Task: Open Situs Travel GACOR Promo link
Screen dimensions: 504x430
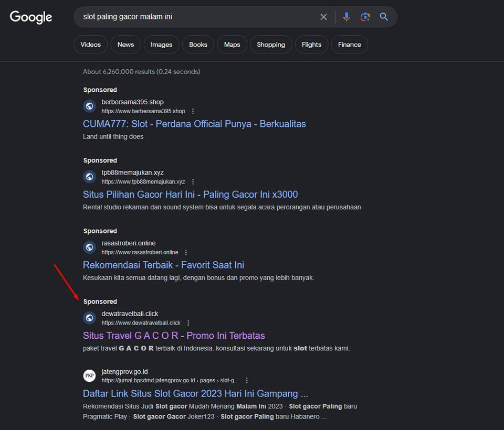Action: click(174, 336)
